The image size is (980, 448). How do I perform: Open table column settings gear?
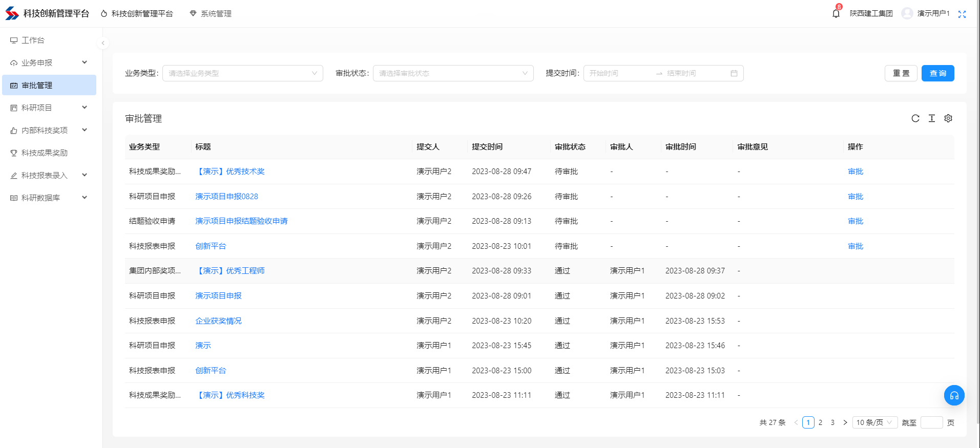pos(948,118)
